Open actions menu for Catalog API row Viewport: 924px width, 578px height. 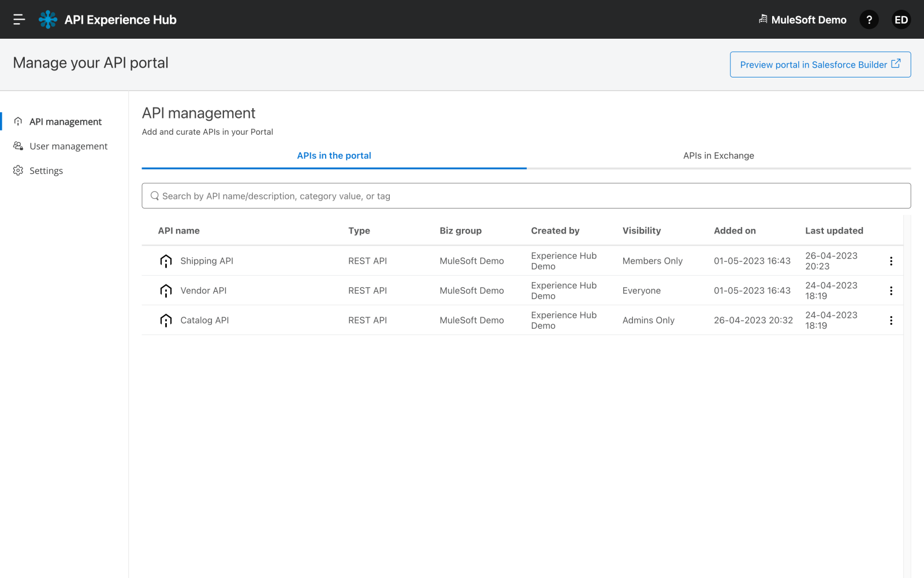tap(891, 320)
